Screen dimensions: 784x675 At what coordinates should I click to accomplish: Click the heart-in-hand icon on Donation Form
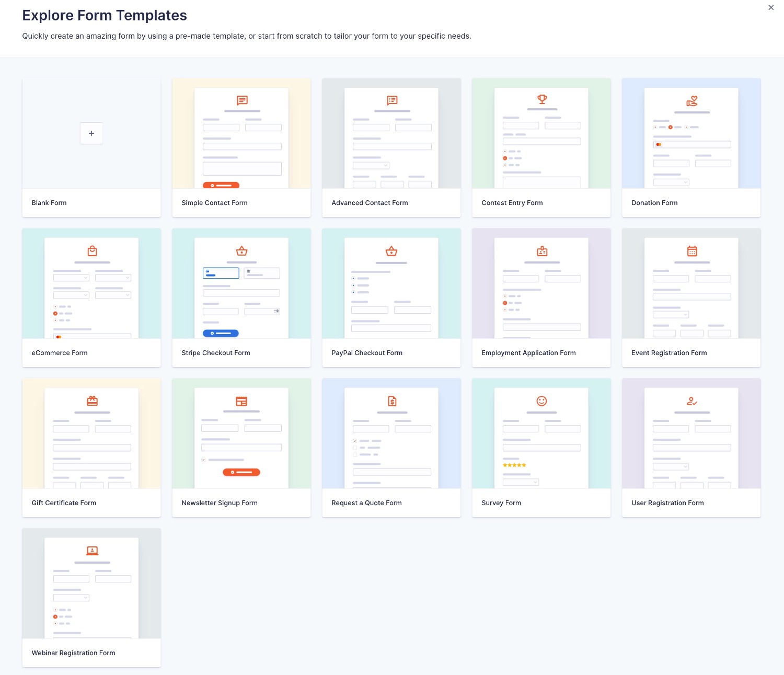point(692,101)
